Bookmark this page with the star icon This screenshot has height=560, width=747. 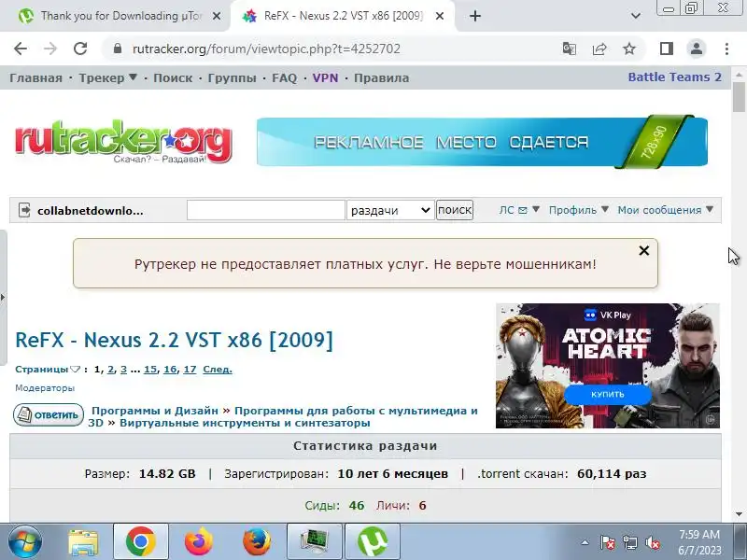629,49
